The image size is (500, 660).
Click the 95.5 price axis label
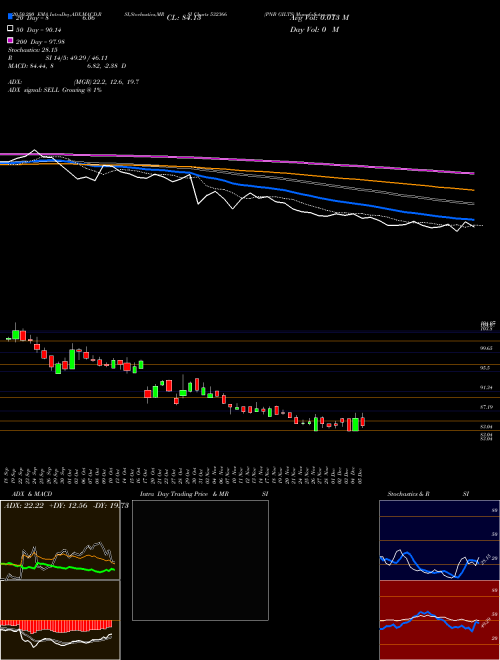tap(485, 368)
